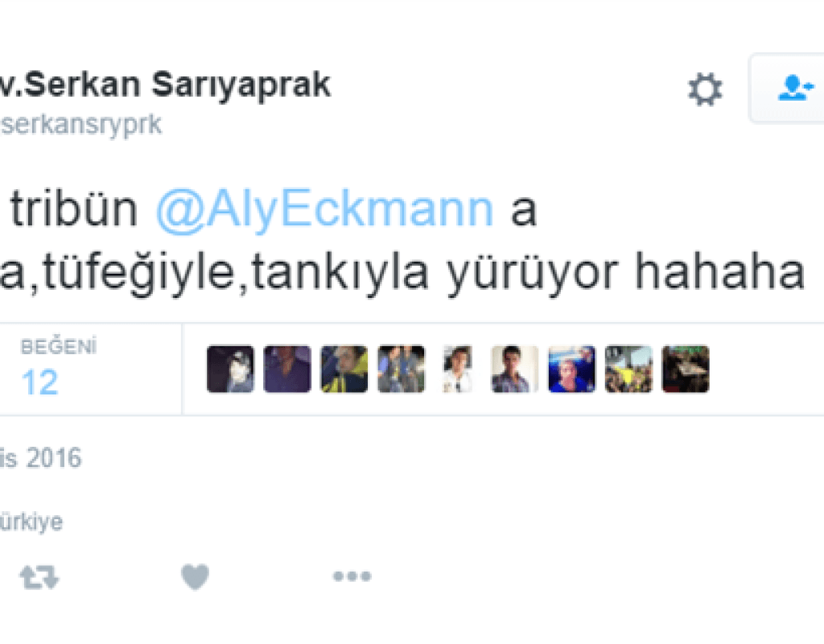
Task: Open the fifth liker's white-background avatar
Action: tap(458, 369)
